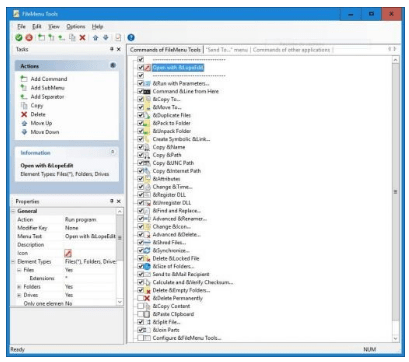Click the Copy Name command icon

click(147, 147)
